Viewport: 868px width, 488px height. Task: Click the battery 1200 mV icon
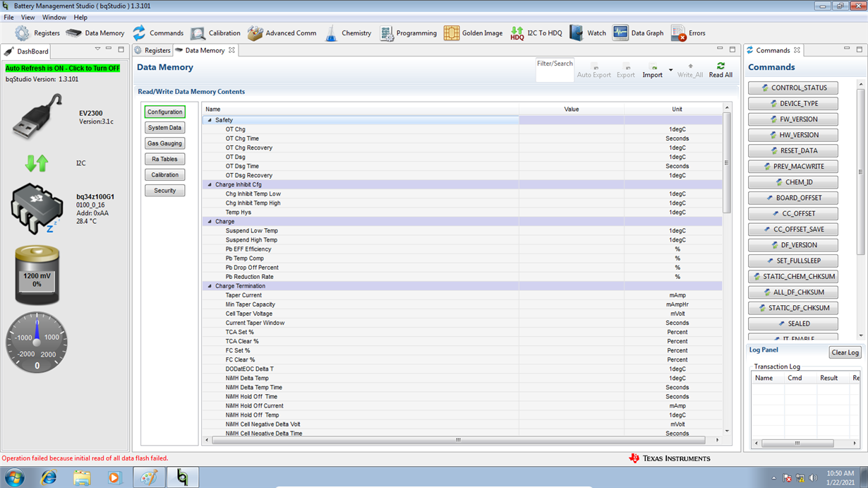pos(37,275)
